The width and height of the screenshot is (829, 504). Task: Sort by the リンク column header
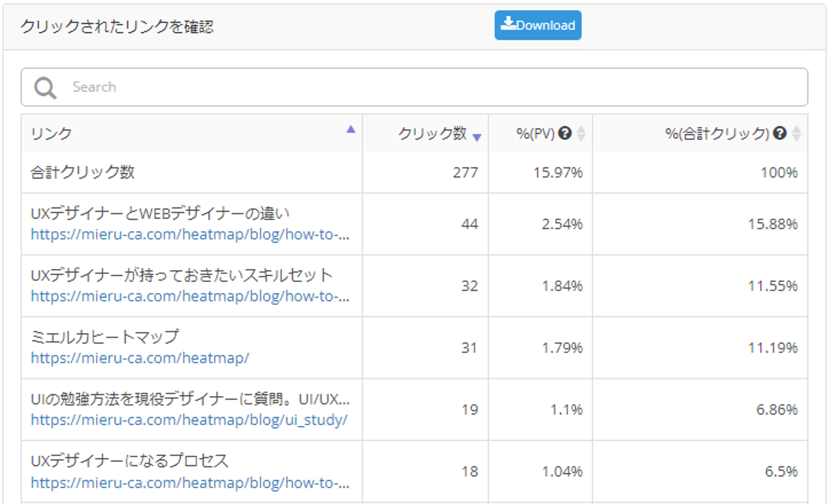tap(192, 133)
